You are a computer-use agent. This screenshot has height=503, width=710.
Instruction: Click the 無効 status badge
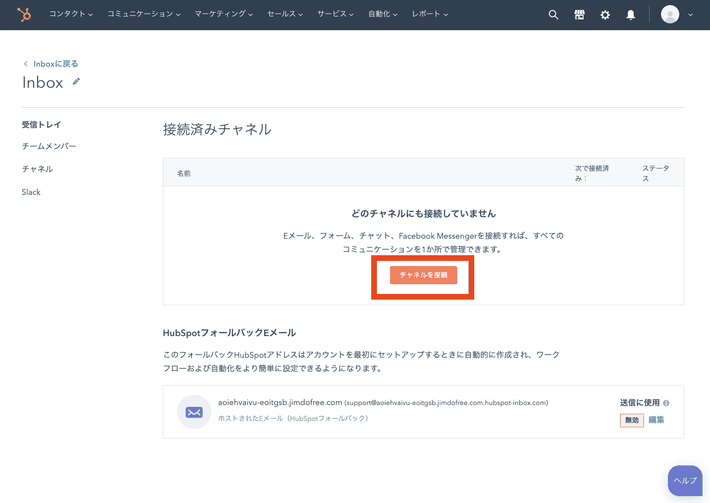(632, 420)
